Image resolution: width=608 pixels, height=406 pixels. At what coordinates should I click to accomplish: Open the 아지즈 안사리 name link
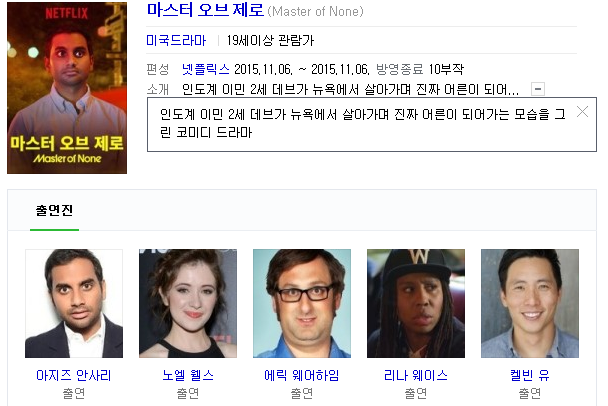click(74, 375)
